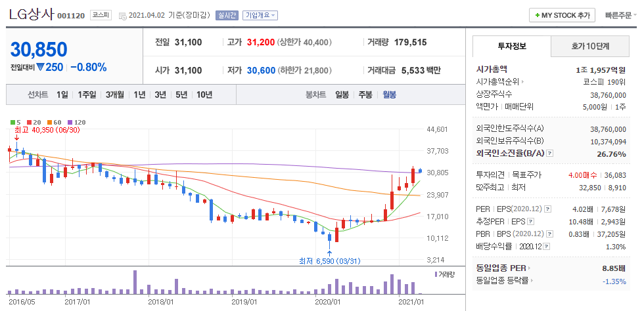The image size is (644, 311).
Task: Expand the 시가총액순위 arrow link
Action: point(523,82)
